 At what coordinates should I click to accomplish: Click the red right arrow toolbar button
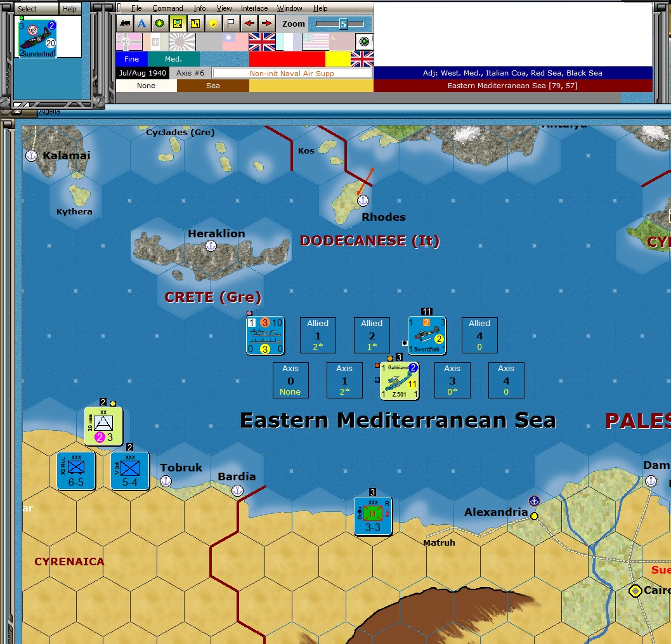click(266, 23)
